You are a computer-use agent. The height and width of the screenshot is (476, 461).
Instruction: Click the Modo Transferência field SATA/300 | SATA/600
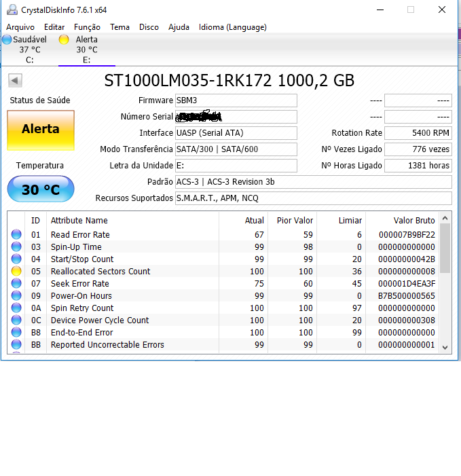tap(236, 149)
